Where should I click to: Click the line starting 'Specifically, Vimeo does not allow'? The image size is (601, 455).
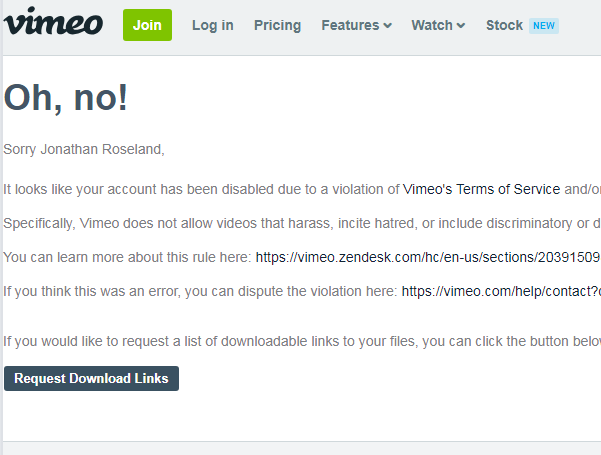tap(302, 223)
